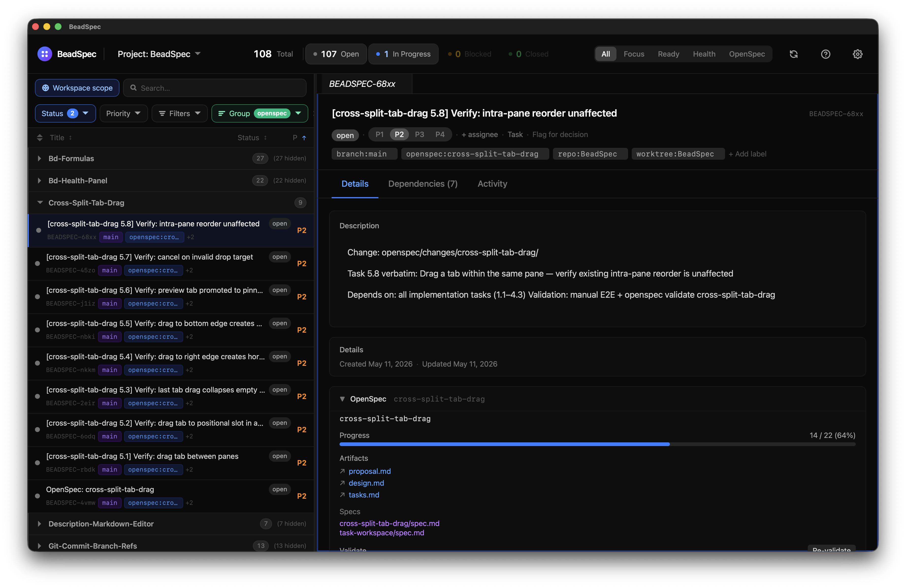Click the refresh icon in header
The width and height of the screenshot is (906, 588).
coord(794,54)
